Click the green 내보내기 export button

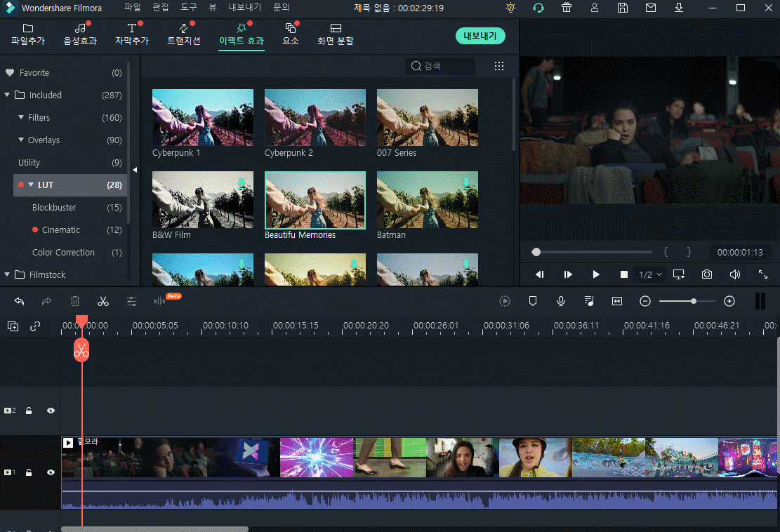click(x=480, y=36)
